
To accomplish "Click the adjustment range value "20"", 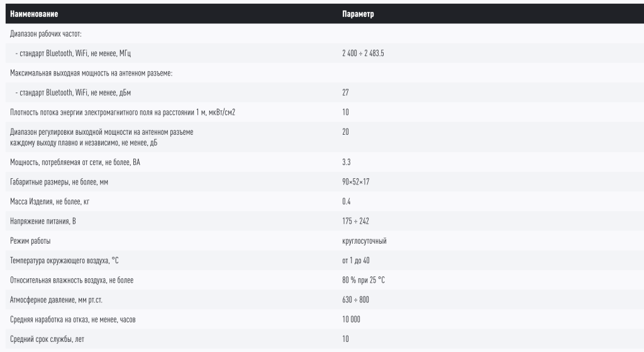I will point(345,132).
